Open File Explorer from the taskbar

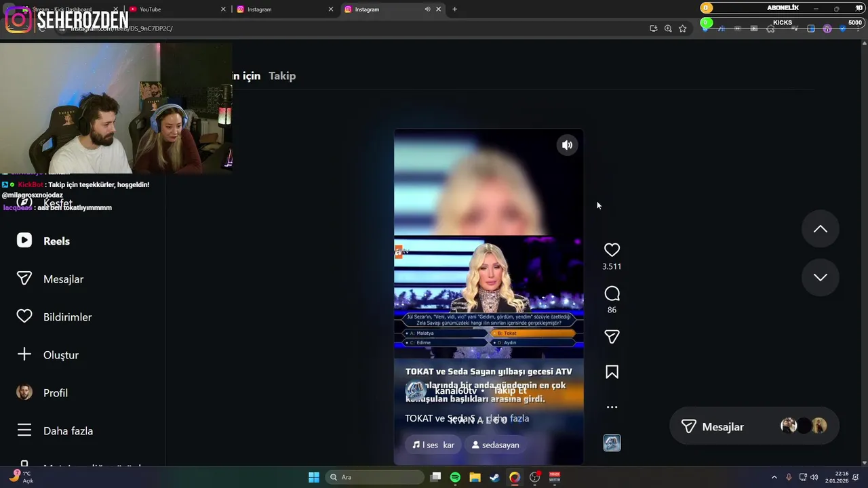click(x=475, y=477)
